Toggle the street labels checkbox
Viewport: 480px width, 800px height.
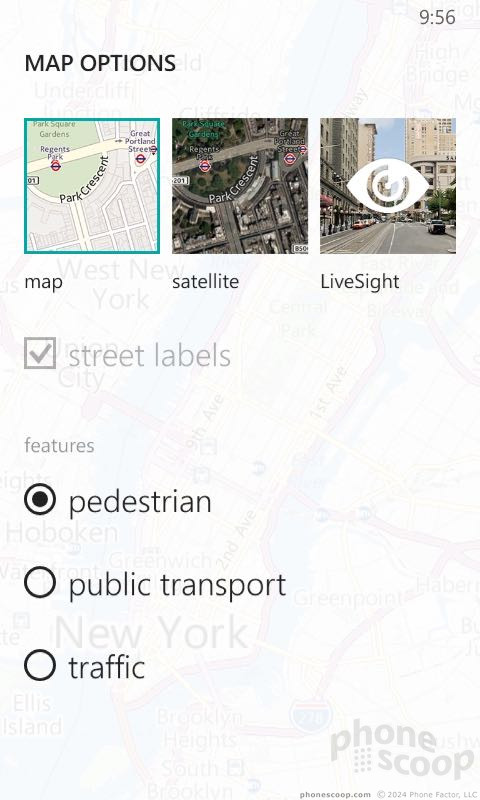pos(40,353)
